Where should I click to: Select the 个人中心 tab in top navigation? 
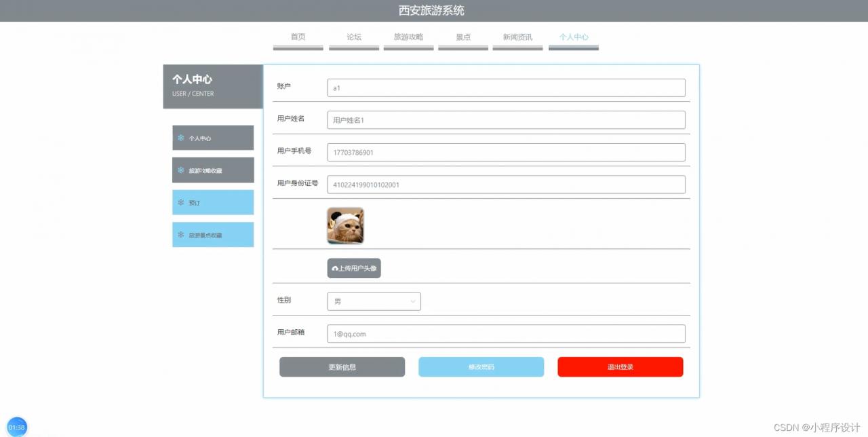574,38
